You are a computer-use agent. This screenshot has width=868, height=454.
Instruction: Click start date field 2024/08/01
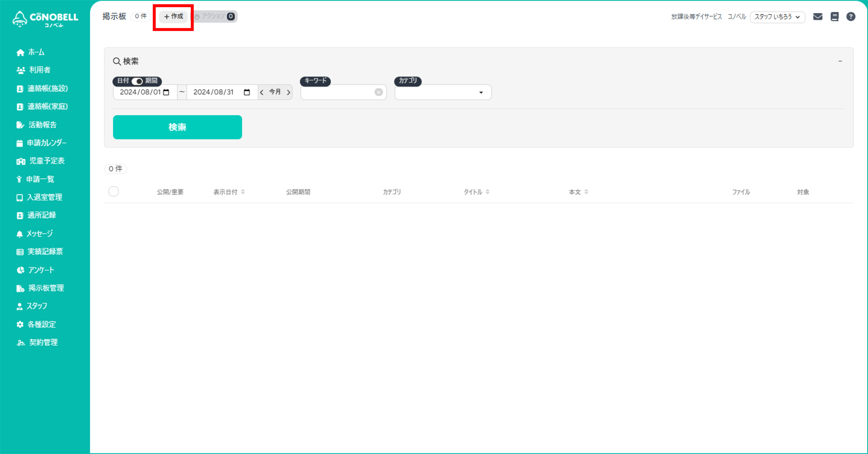(x=145, y=92)
